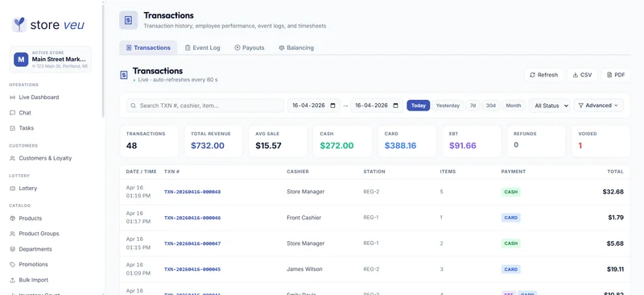644x295 pixels.
Task: Open the end date calendar picker icon
Action: click(x=395, y=106)
